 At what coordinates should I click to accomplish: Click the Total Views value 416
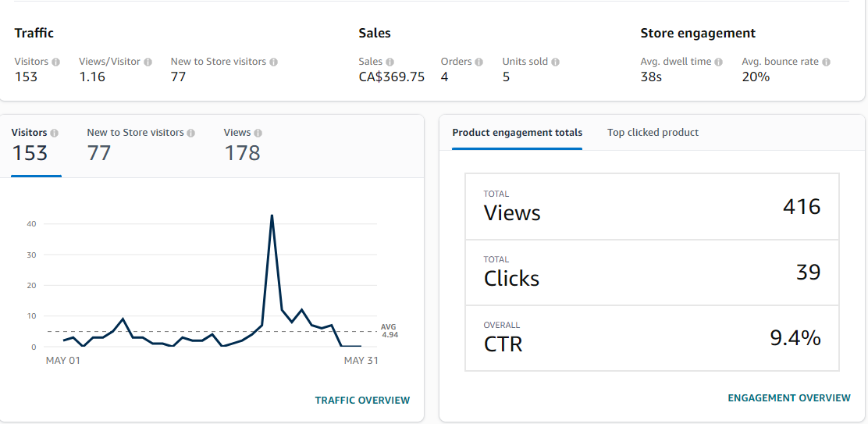802,206
